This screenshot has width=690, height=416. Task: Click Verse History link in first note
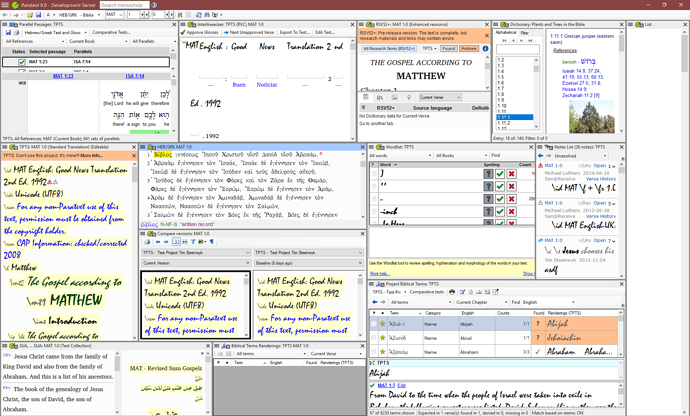tap(601, 179)
